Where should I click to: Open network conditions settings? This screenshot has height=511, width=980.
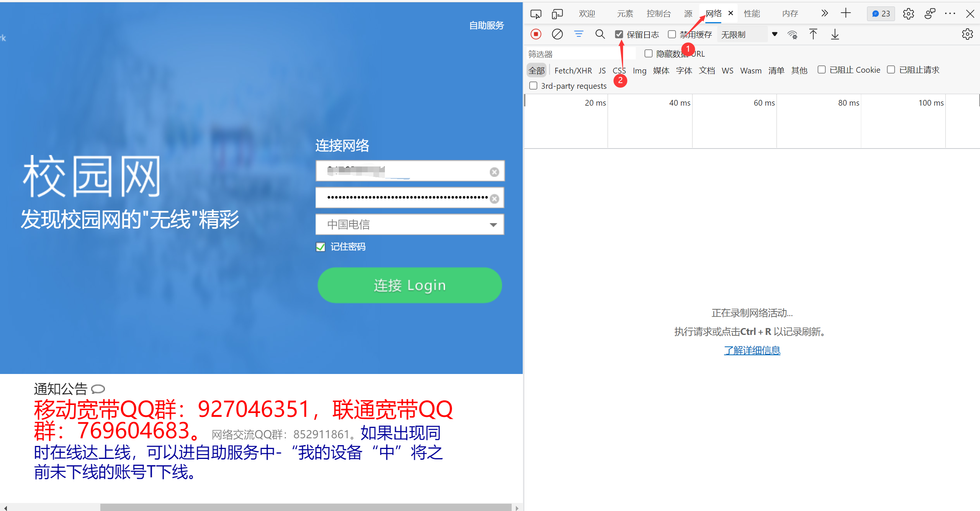click(792, 34)
